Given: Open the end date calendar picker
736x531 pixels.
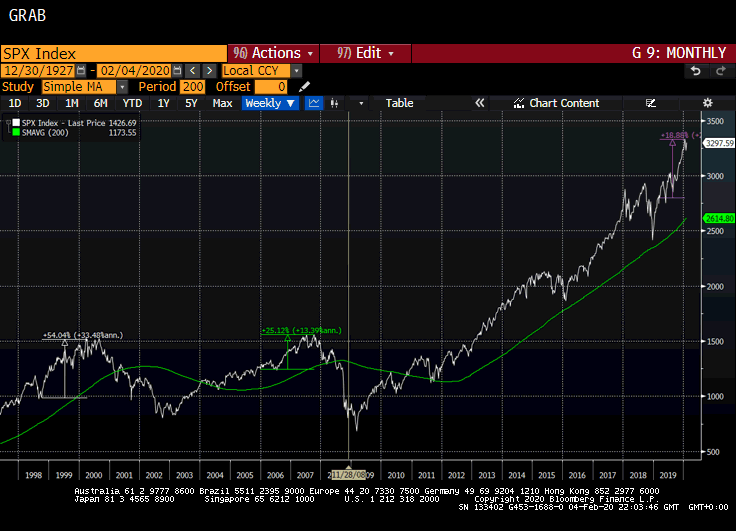Looking at the screenshot, I should pos(177,71).
